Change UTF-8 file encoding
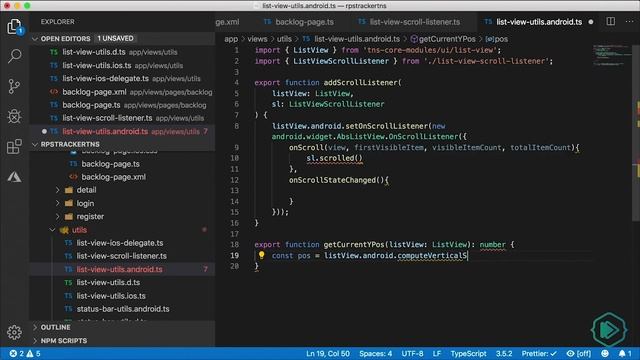640x360 pixels. click(x=412, y=353)
